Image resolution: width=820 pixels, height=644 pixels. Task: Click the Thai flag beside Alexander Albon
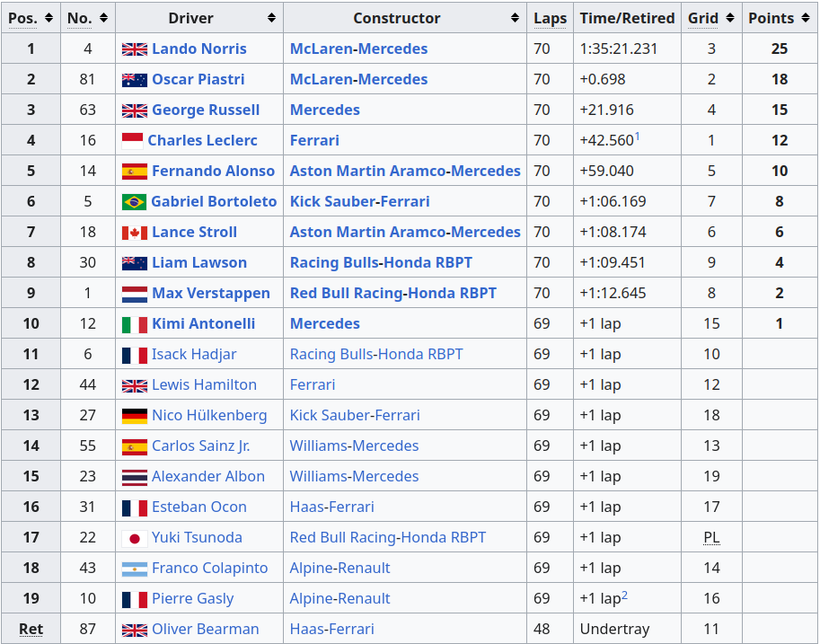135,477
